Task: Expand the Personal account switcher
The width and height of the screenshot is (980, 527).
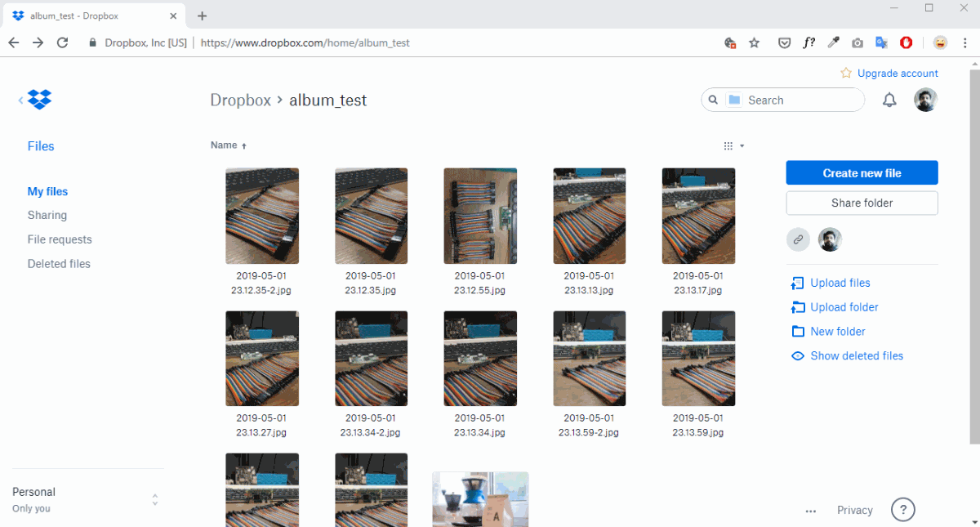Action: click(154, 500)
